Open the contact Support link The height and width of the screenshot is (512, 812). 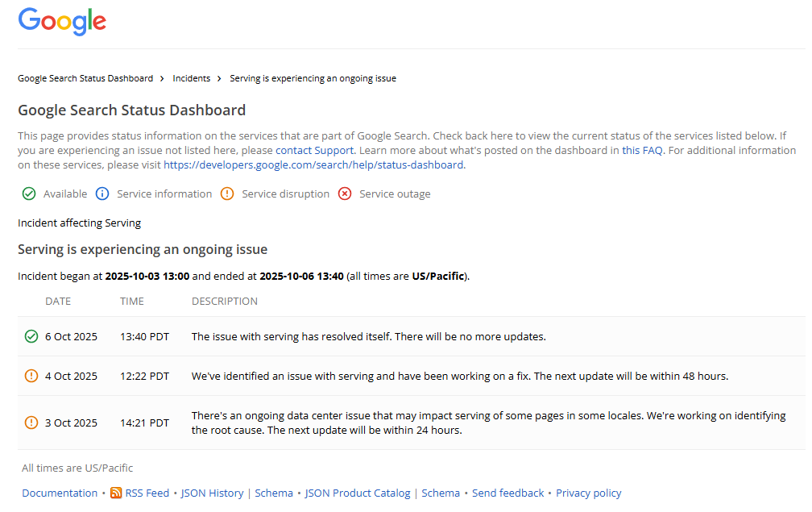point(314,150)
